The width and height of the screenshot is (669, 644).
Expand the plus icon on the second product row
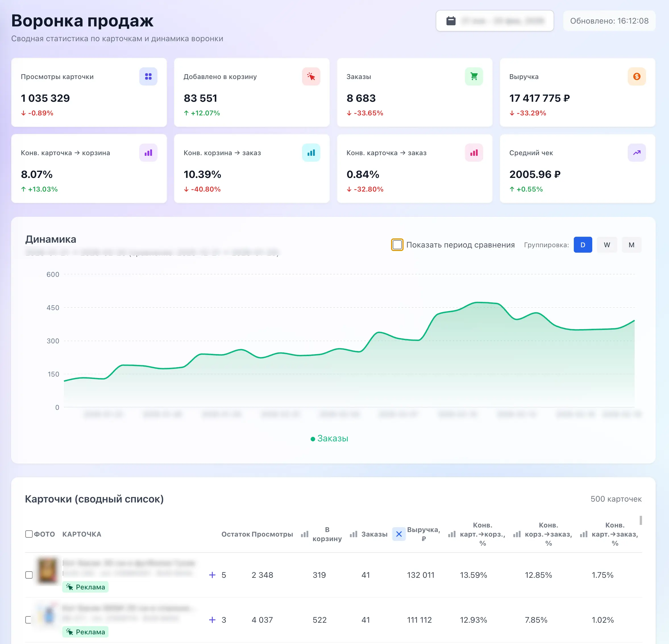click(213, 620)
